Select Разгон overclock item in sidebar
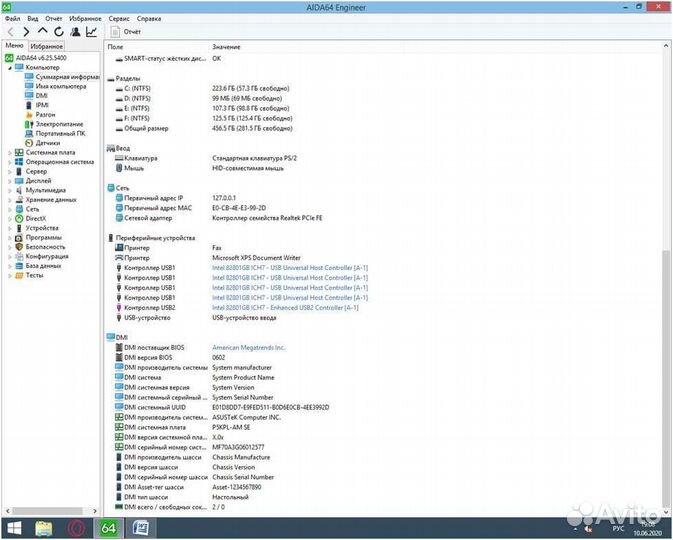Viewport: 673px width, 540px height. tap(45, 114)
